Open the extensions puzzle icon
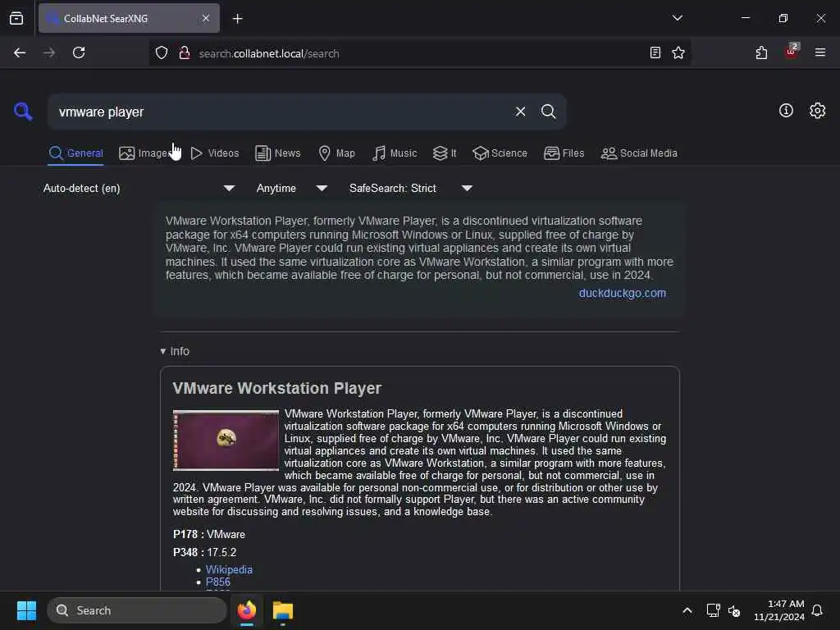 pos(761,52)
